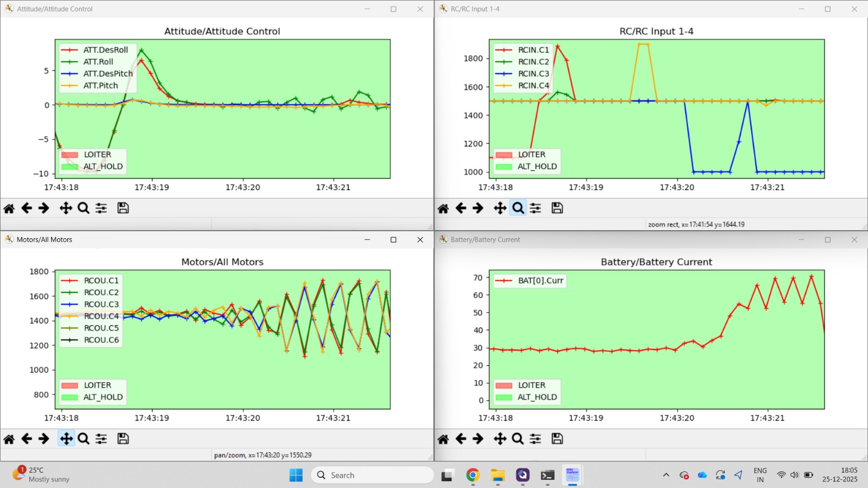Open Google Chrome from the taskbar
Viewport: 868px width, 488px height.
[473, 476]
